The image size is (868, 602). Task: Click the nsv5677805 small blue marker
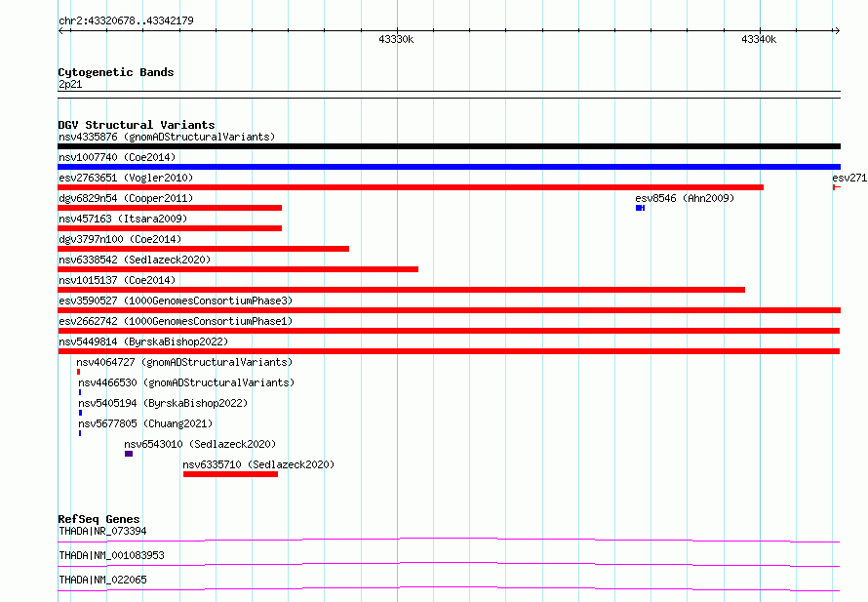80,433
